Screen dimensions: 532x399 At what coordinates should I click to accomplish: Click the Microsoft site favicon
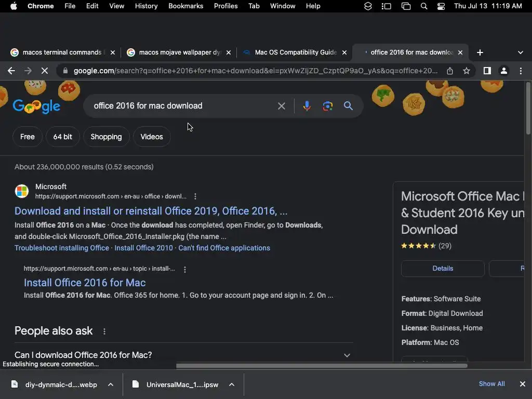[22, 191]
